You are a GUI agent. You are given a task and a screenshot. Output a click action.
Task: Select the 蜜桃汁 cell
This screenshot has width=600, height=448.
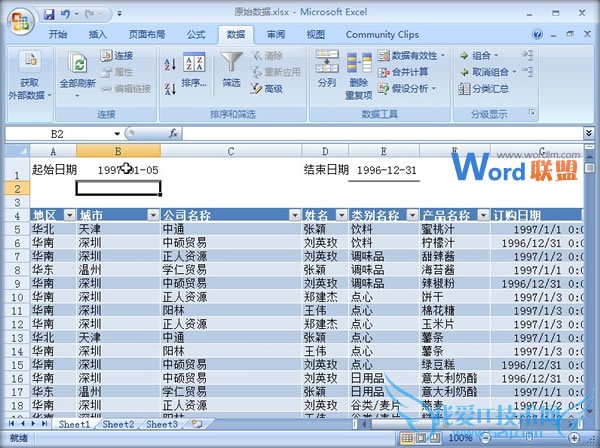[455, 229]
